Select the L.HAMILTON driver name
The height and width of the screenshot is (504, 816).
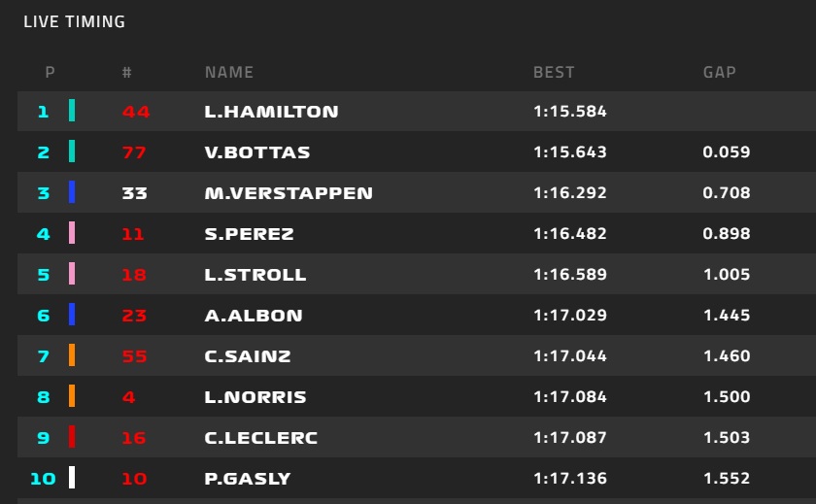point(271,112)
